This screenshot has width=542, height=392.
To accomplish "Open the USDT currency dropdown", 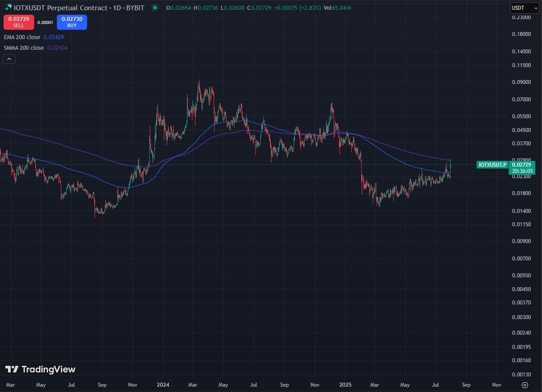I will [524, 8].
